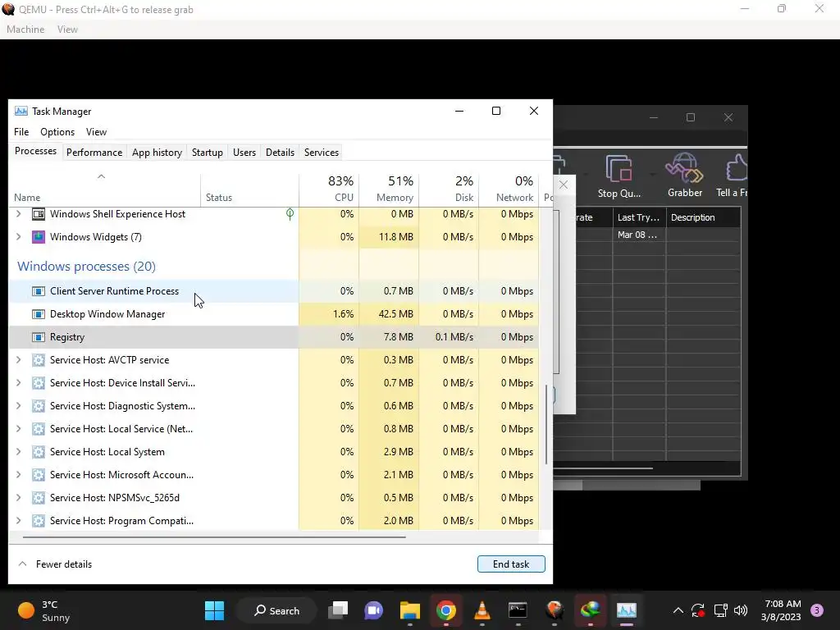Expand Service Host: AVCTP service
The image size is (840, 630).
tap(19, 360)
